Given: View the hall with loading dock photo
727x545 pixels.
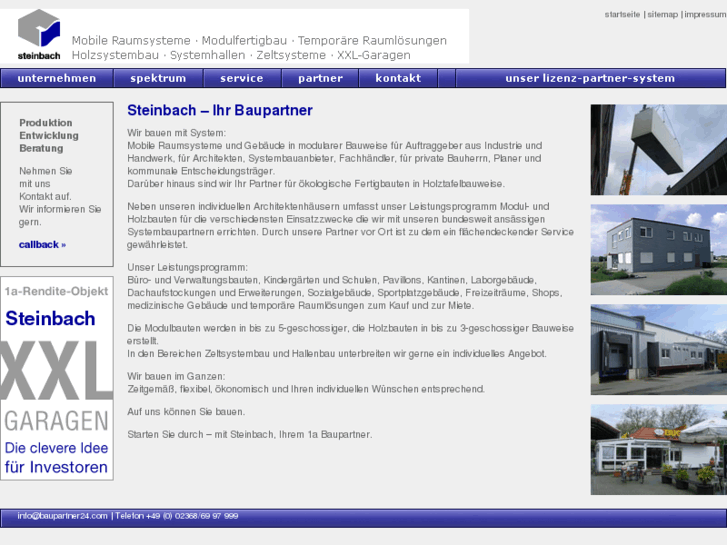Looking at the screenshot, I should 658,350.
